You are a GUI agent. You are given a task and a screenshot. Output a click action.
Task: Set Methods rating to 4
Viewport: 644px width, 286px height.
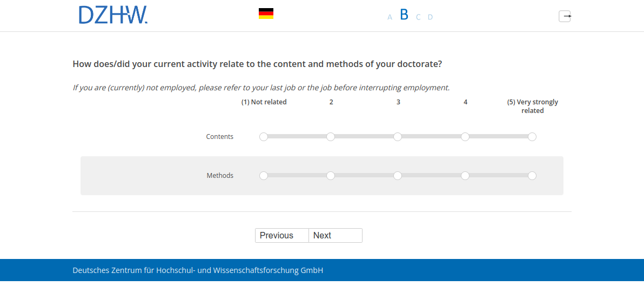(465, 176)
